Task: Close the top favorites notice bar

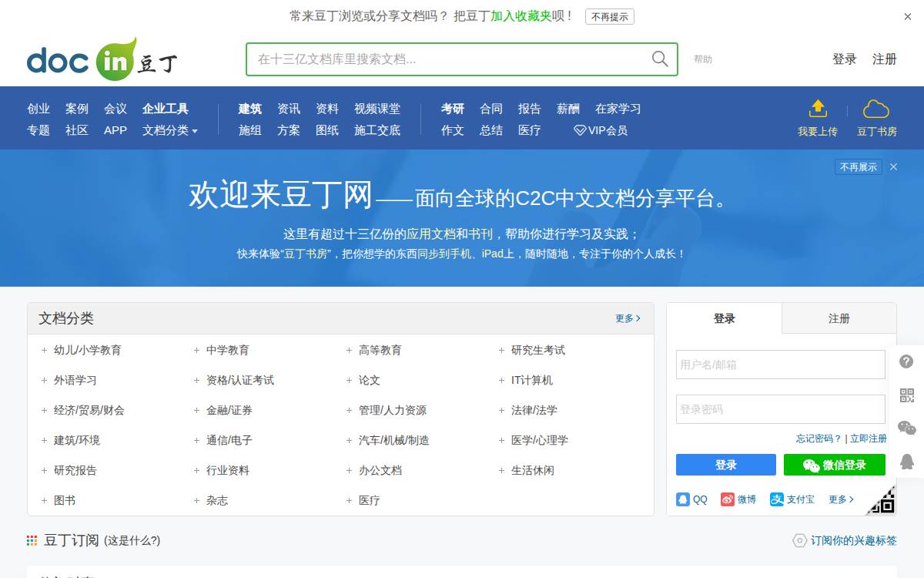Action: click(908, 16)
